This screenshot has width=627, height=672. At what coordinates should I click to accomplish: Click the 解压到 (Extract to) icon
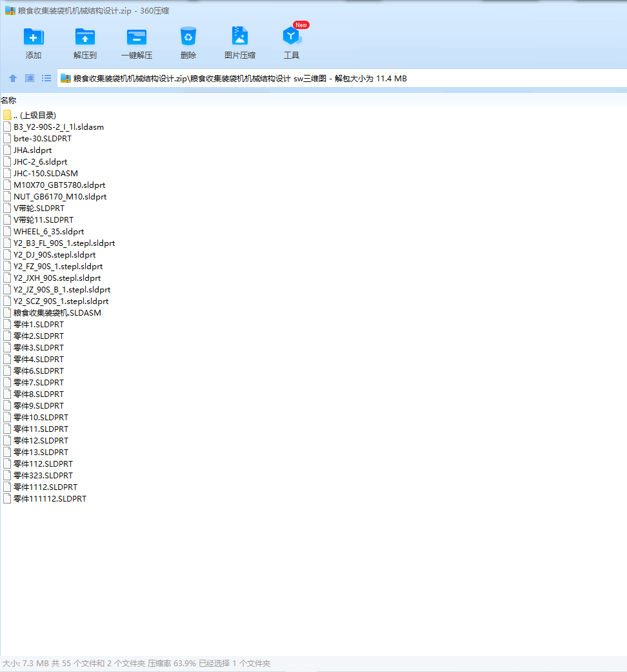click(85, 37)
